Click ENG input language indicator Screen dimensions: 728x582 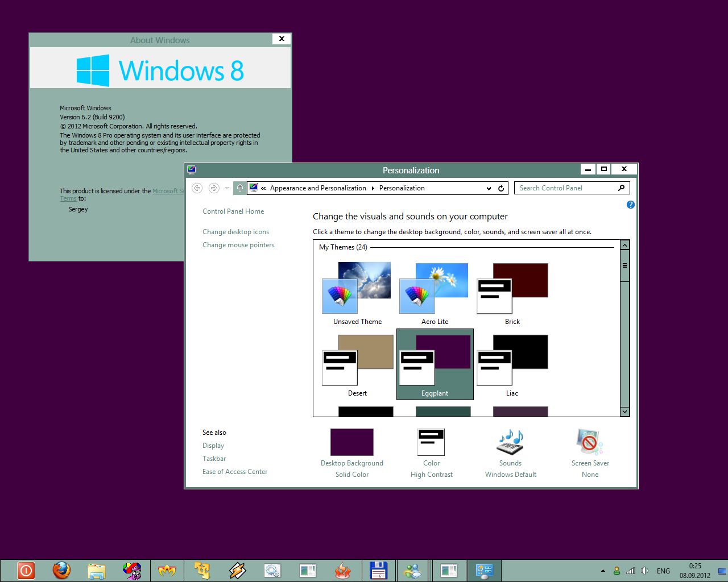[x=663, y=571]
